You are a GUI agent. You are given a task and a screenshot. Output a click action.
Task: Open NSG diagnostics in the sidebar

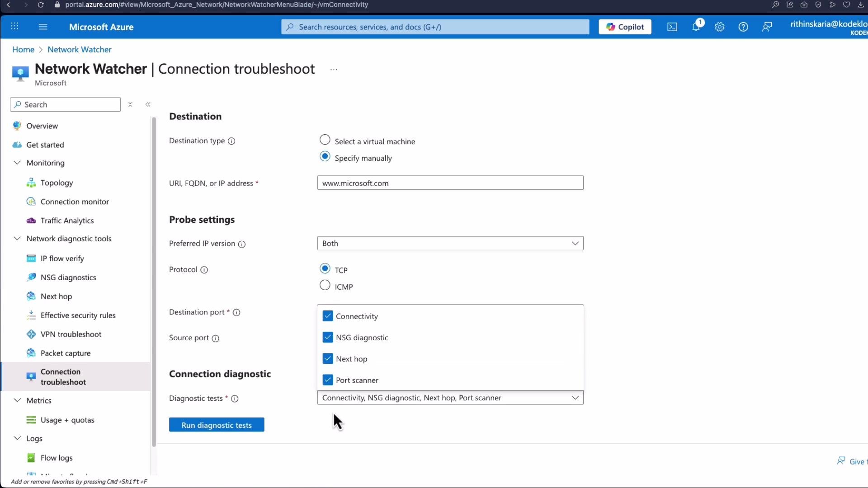68,277
